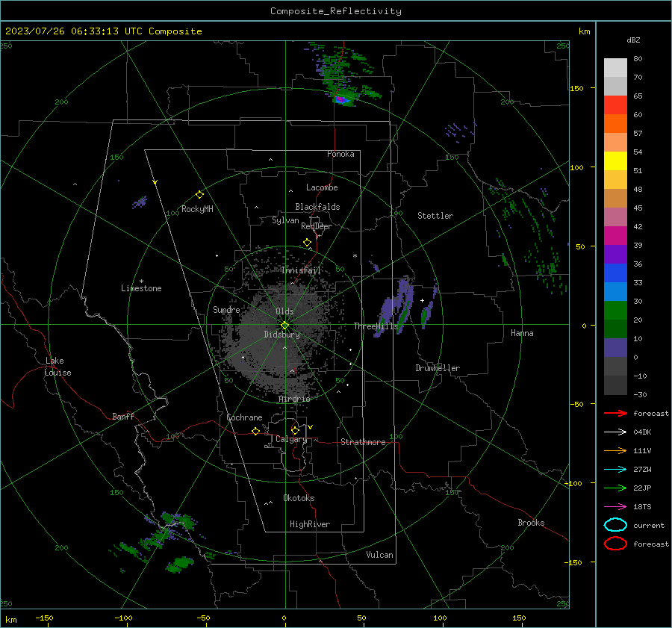Viewport: 672px width, 628px height.
Task: Click the magenta storm core north of Ponoka
Action: click(x=340, y=100)
